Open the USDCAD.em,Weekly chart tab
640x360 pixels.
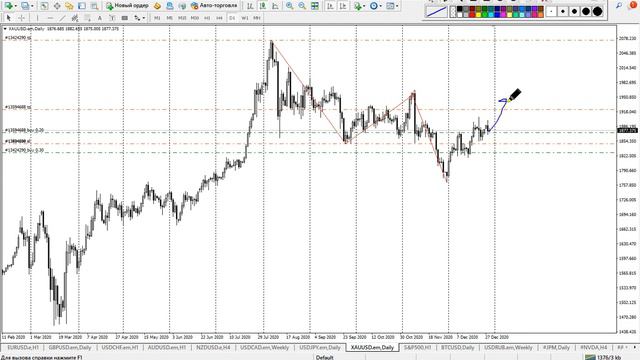point(264,347)
